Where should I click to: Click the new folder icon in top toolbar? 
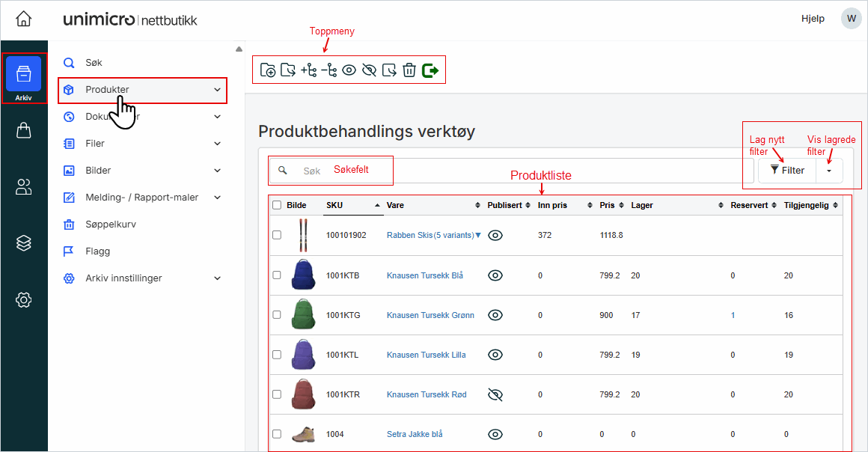pyautogui.click(x=268, y=70)
